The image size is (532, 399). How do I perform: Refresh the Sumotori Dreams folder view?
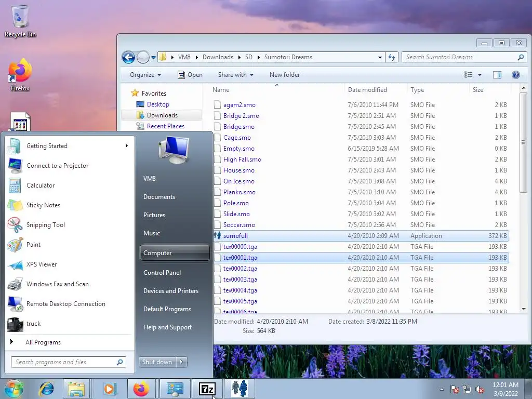click(392, 57)
